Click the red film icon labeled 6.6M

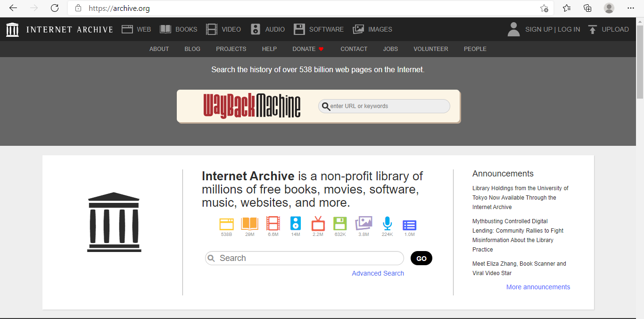pos(273,224)
